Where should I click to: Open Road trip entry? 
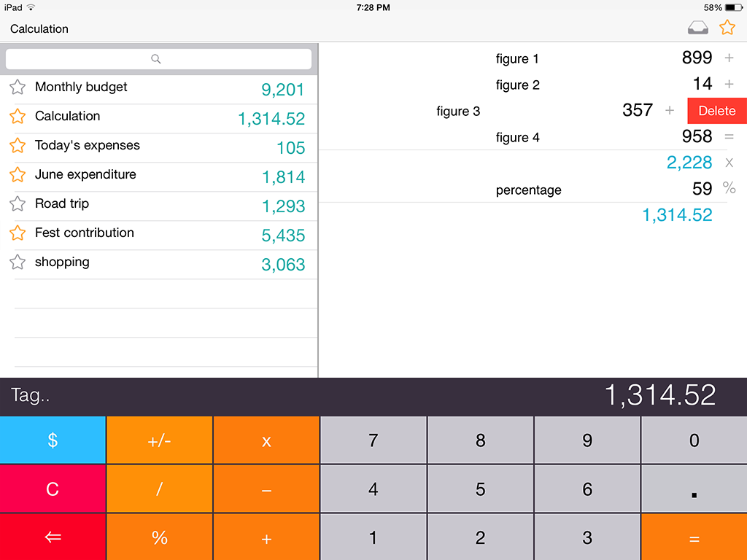pyautogui.click(x=158, y=206)
